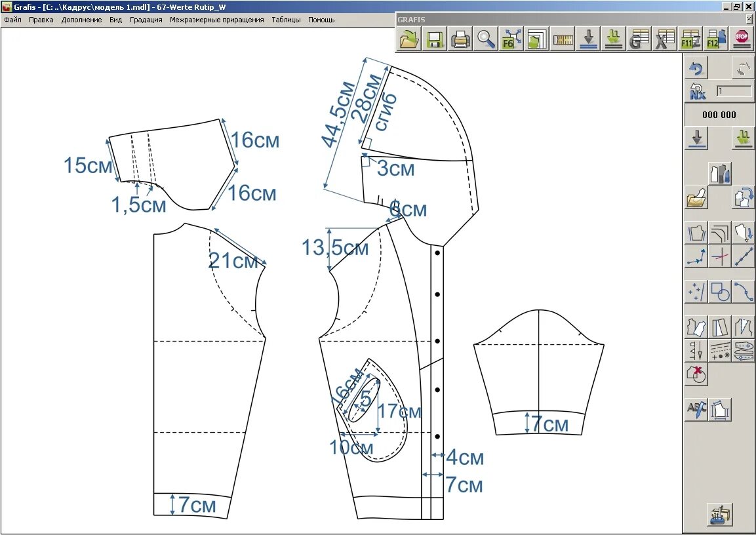This screenshot has height=535, width=756.
Task: Select points with arrows construction tool
Action: [x=696, y=256]
